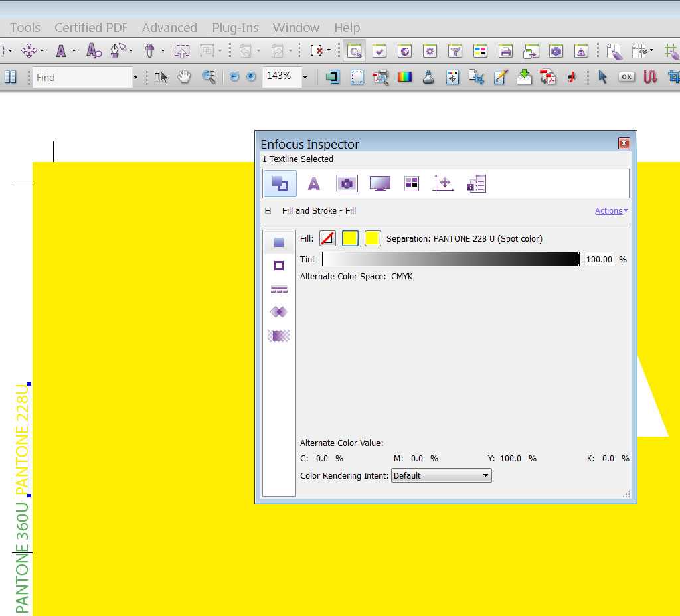Click the OK button in toolbar
Image resolution: width=680 pixels, height=616 pixels.
[626, 77]
